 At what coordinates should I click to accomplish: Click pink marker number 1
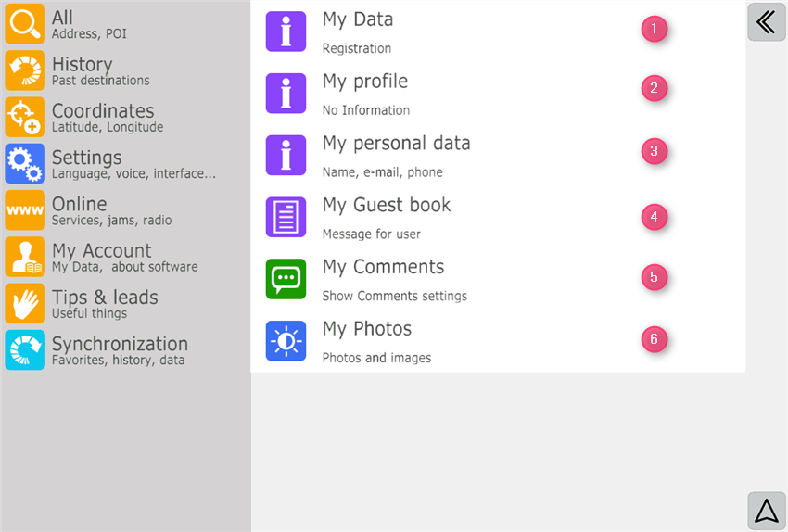[x=654, y=29]
